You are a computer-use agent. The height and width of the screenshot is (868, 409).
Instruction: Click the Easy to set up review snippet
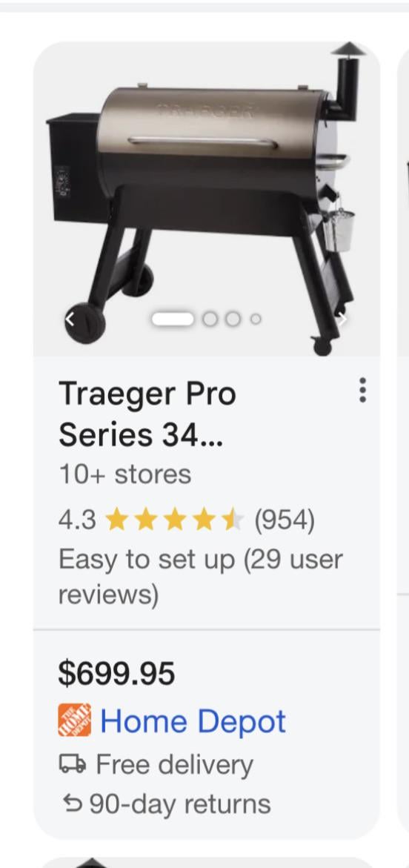(200, 577)
